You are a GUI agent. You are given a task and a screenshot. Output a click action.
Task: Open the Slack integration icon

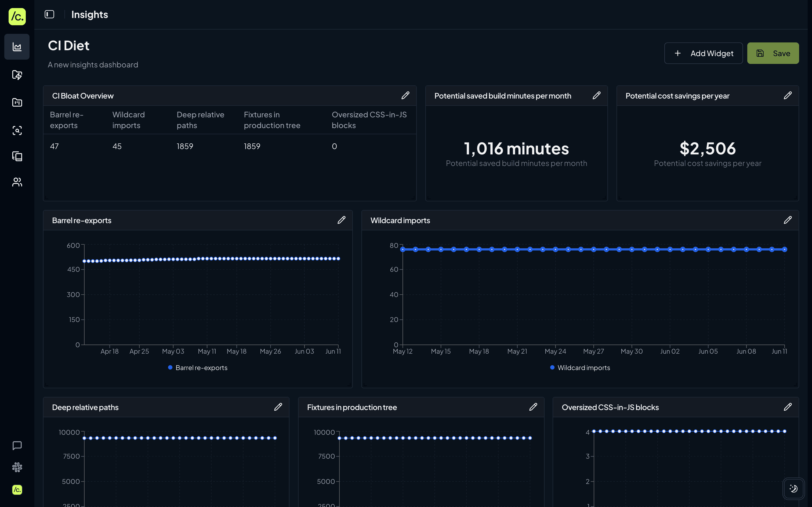point(17,467)
